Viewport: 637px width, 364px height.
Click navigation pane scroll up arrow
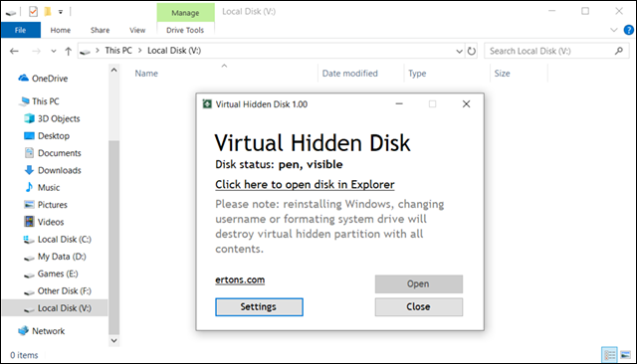[114, 70]
